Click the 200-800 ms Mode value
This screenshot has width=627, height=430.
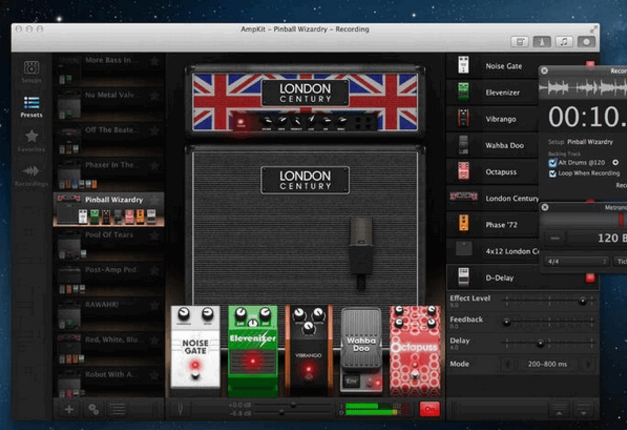click(x=547, y=364)
